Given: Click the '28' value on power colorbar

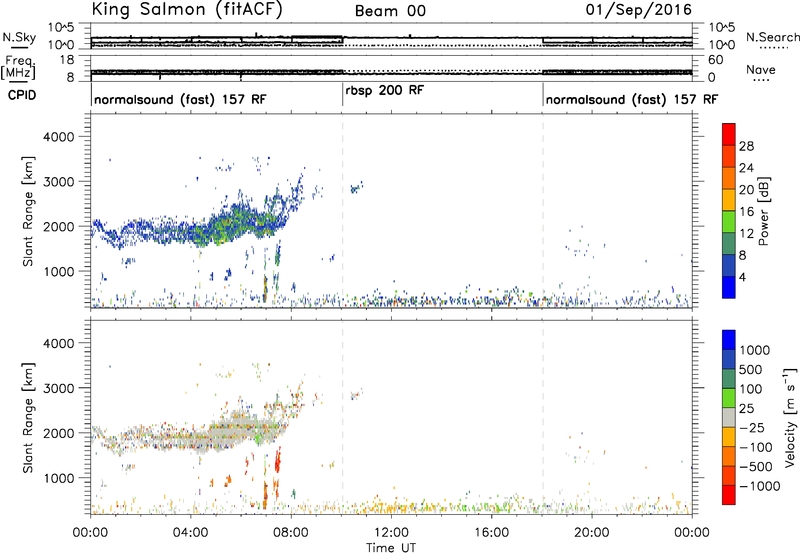Looking at the screenshot, I should click(747, 146).
